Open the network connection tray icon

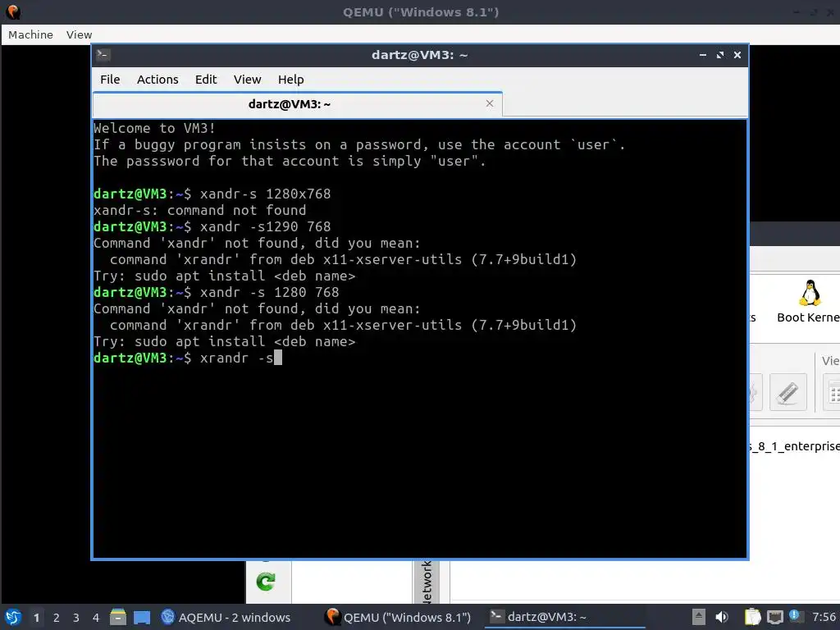tap(774, 617)
